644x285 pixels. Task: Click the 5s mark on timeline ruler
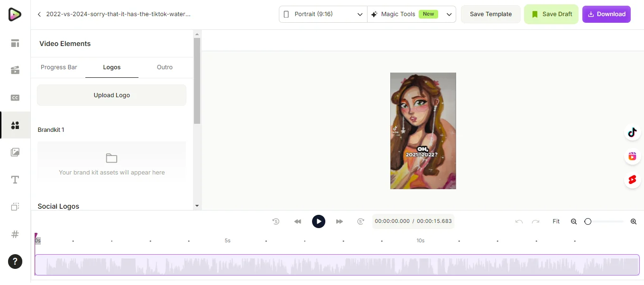pyautogui.click(x=228, y=241)
